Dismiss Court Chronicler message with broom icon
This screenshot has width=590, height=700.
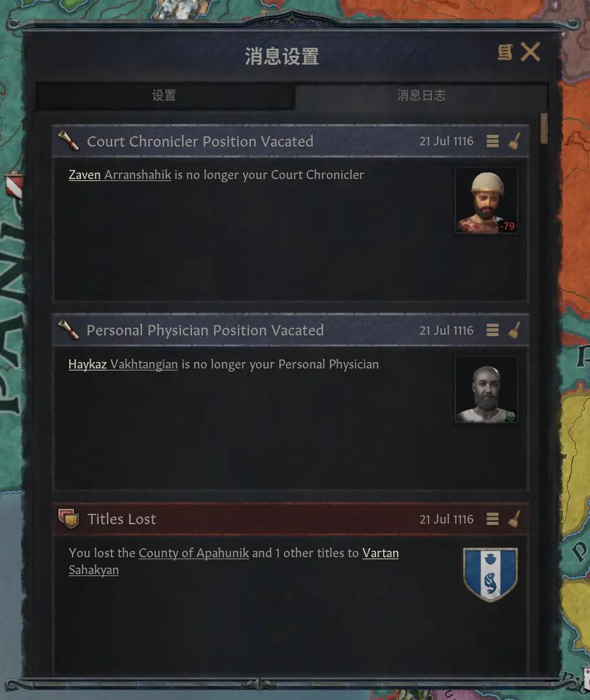coord(514,141)
